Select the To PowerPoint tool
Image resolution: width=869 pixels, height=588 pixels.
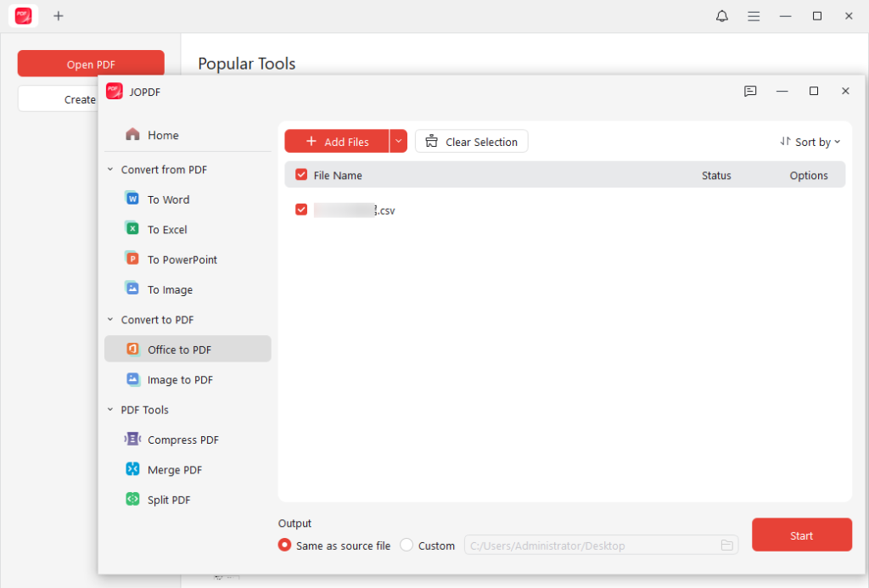pos(182,259)
